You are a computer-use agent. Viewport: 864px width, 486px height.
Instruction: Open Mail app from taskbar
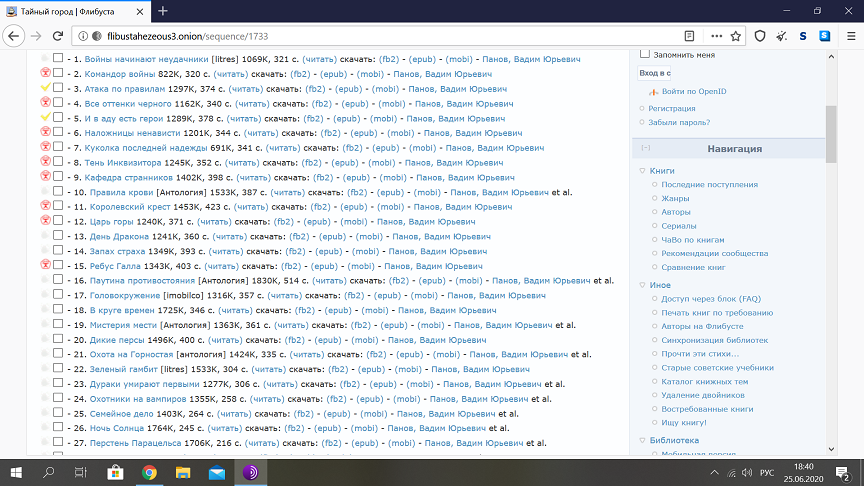(x=217, y=472)
